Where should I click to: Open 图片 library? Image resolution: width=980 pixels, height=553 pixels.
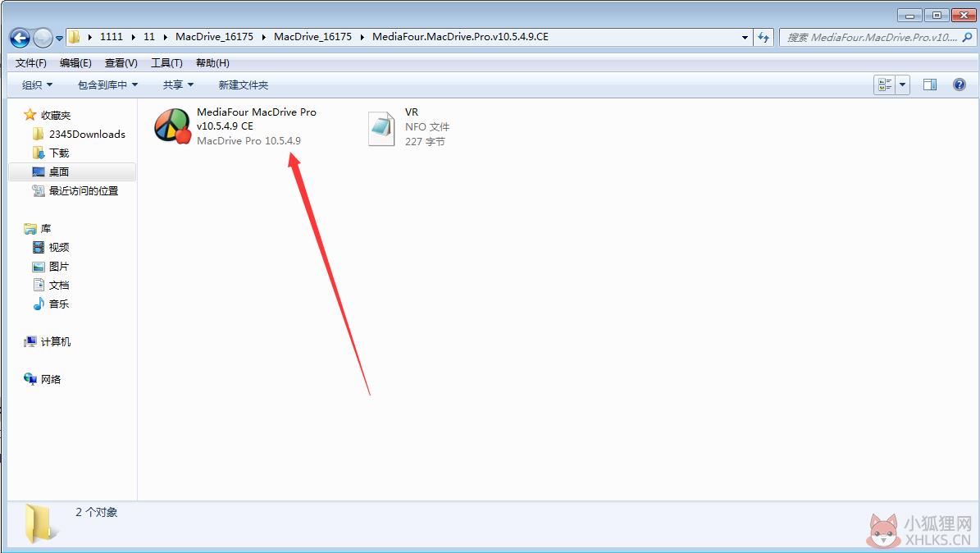[x=59, y=266]
